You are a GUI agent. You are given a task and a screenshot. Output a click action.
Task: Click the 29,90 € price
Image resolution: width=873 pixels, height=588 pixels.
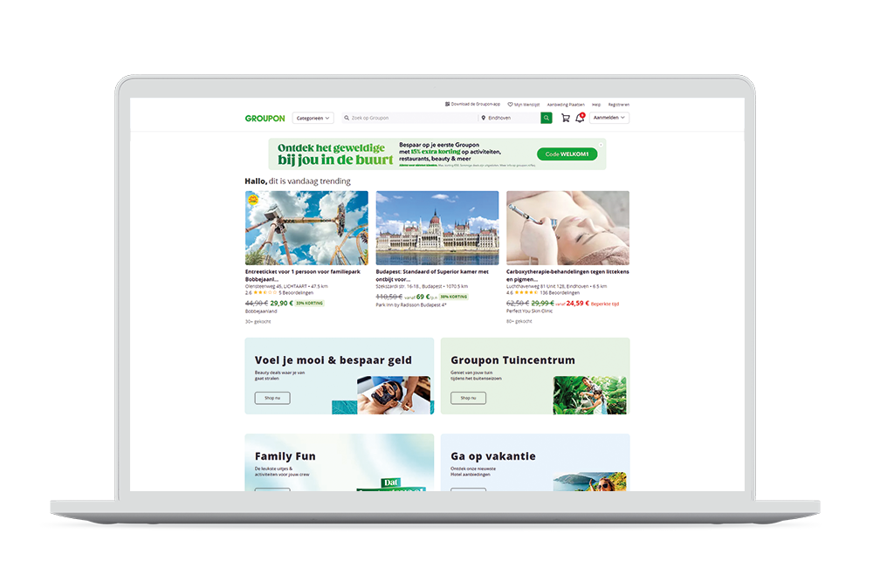click(x=281, y=304)
